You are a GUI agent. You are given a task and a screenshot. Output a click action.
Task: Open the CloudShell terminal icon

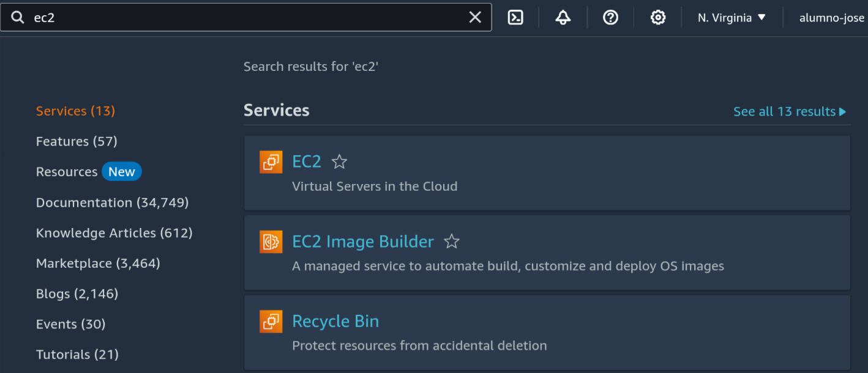click(x=515, y=18)
